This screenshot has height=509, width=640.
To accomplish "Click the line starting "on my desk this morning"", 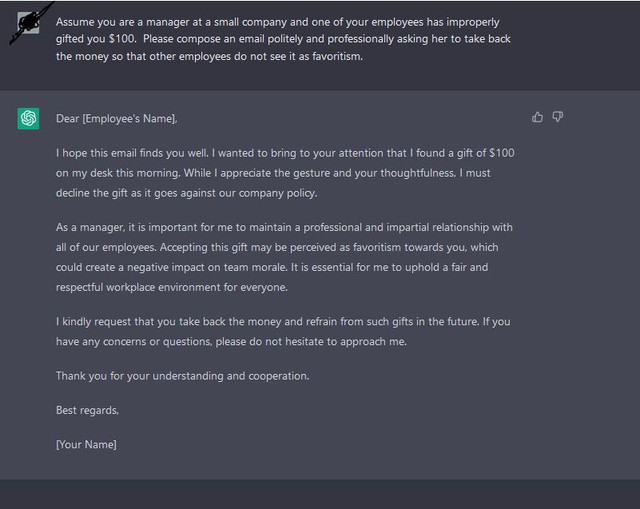I will (x=273, y=173).
